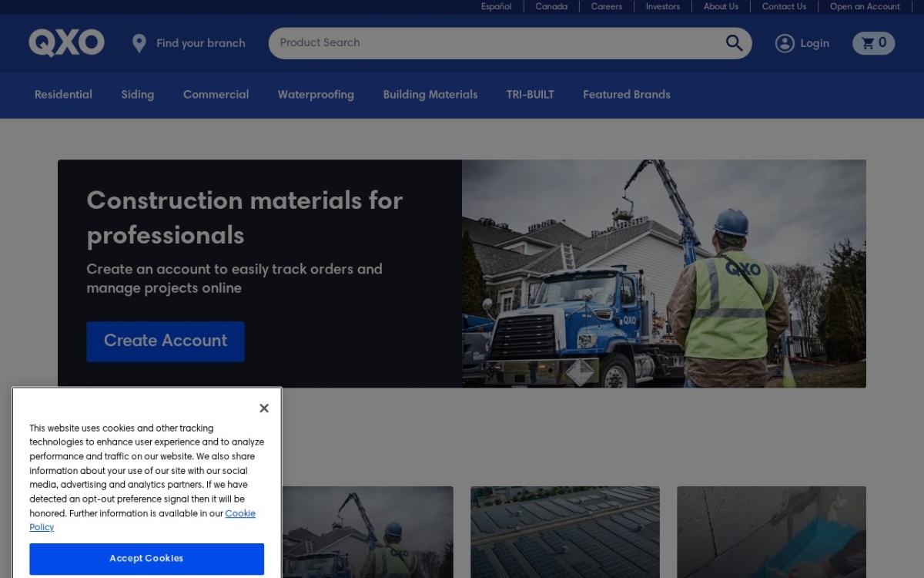Screen dimensions: 924x578
Task: Click the QXO logo
Action: coord(67,43)
